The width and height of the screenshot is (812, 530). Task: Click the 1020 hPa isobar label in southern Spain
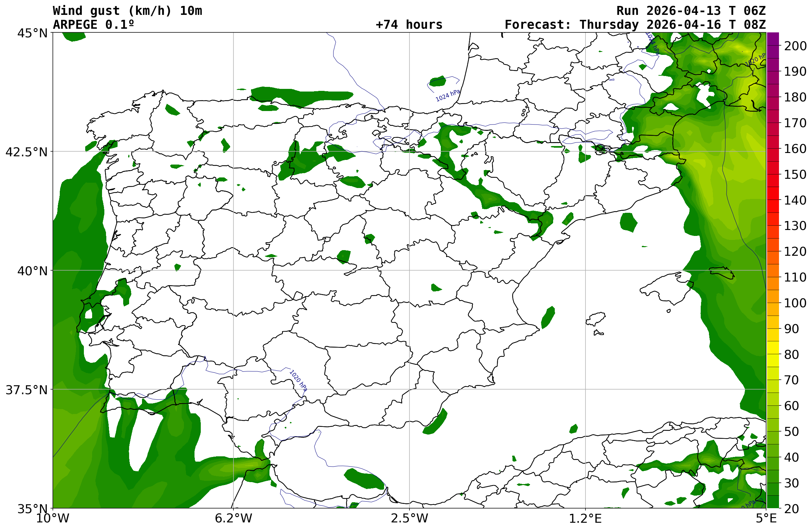tap(298, 380)
